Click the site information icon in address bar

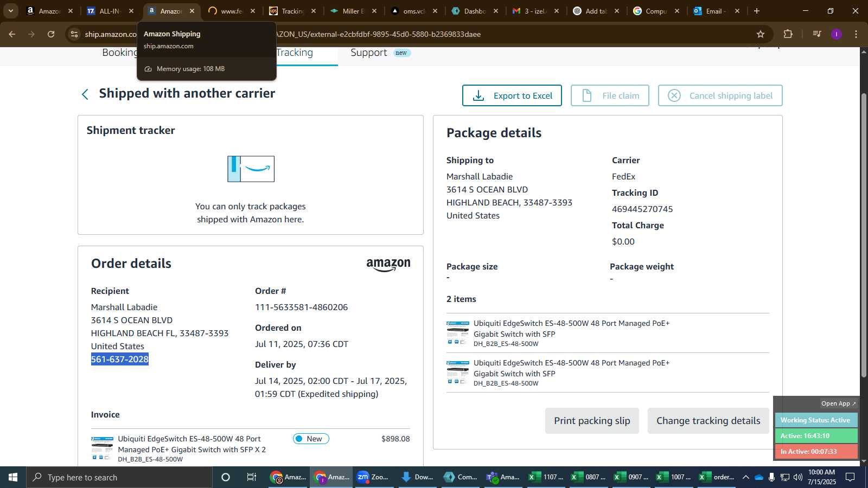click(74, 34)
